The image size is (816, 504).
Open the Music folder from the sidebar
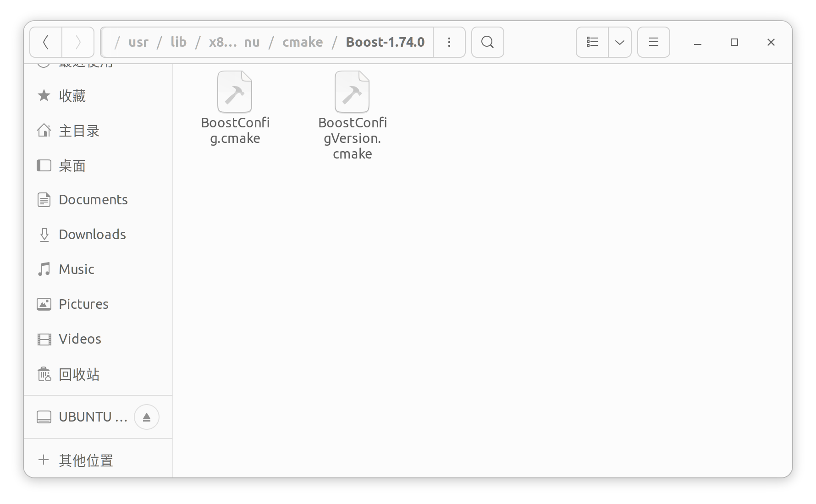click(76, 269)
